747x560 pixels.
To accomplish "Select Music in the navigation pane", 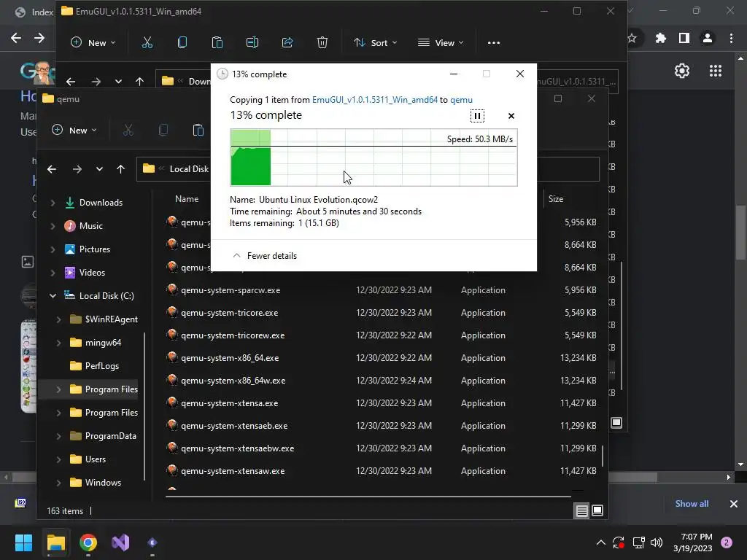I will [90, 226].
